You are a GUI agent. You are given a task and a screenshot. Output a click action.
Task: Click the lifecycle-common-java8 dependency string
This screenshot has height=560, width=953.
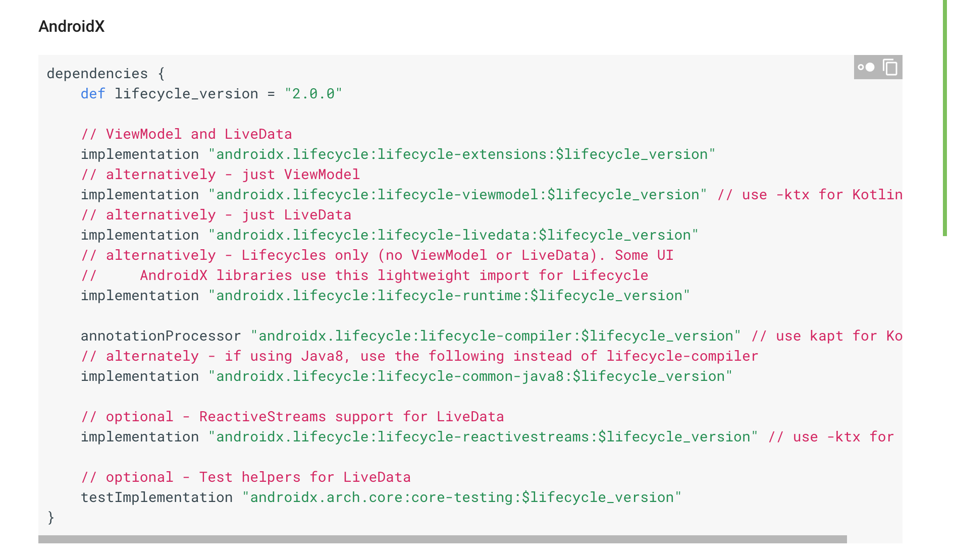tap(470, 376)
